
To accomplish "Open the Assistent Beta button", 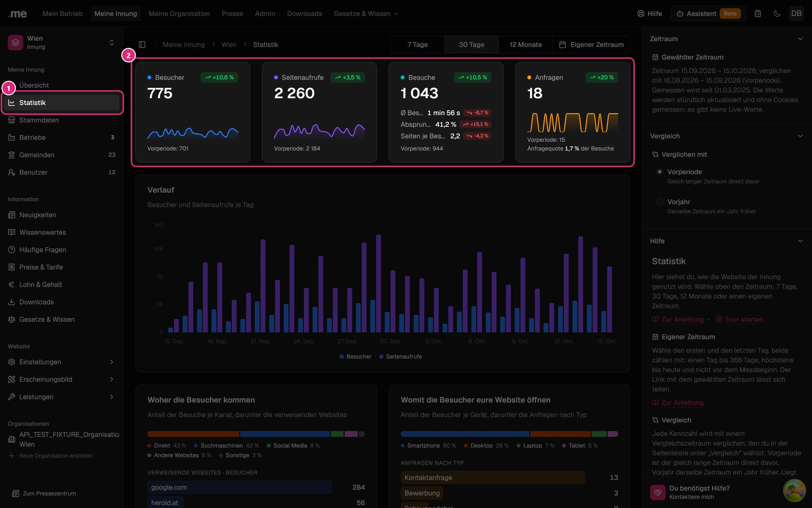I will click(x=708, y=14).
